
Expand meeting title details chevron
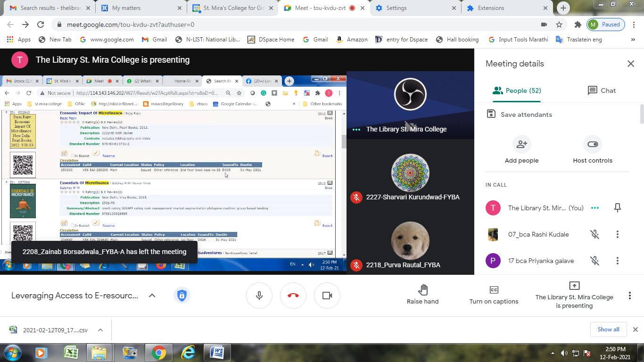click(152, 296)
